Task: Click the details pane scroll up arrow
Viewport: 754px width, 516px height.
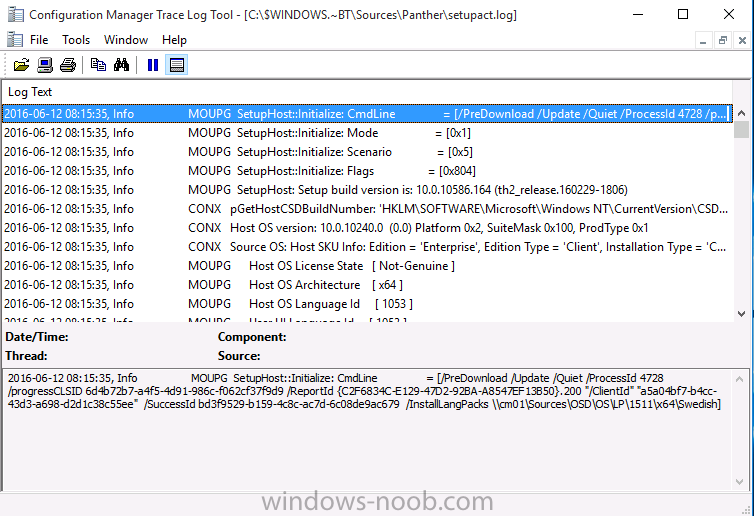Action: coord(740,379)
